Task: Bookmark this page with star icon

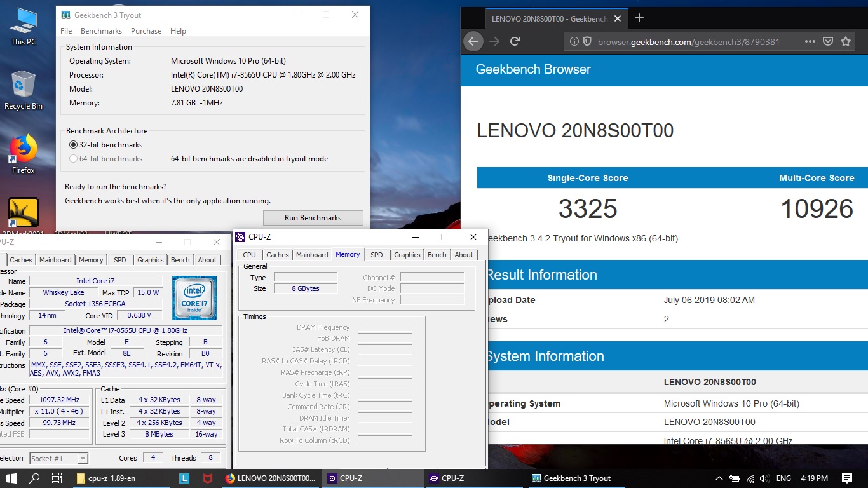Action: (846, 41)
